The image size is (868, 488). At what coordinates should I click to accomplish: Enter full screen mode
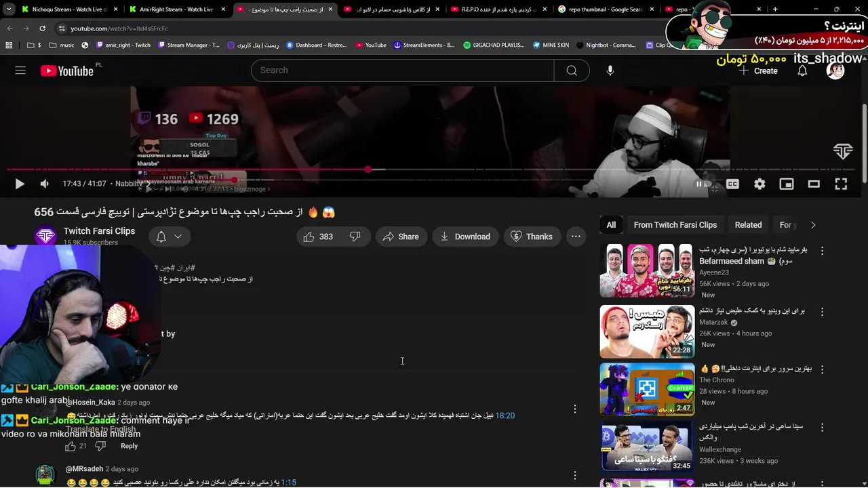click(x=841, y=184)
